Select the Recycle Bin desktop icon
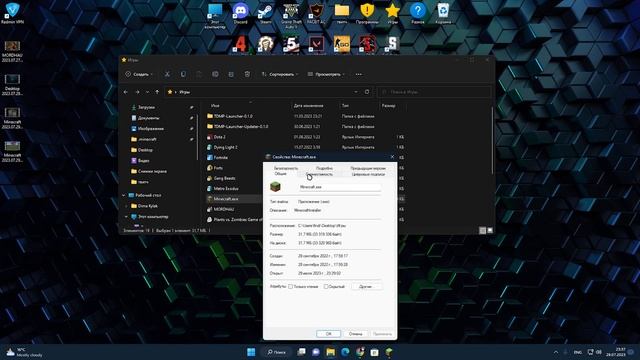The height and width of the screenshot is (360, 640). [x=443, y=13]
